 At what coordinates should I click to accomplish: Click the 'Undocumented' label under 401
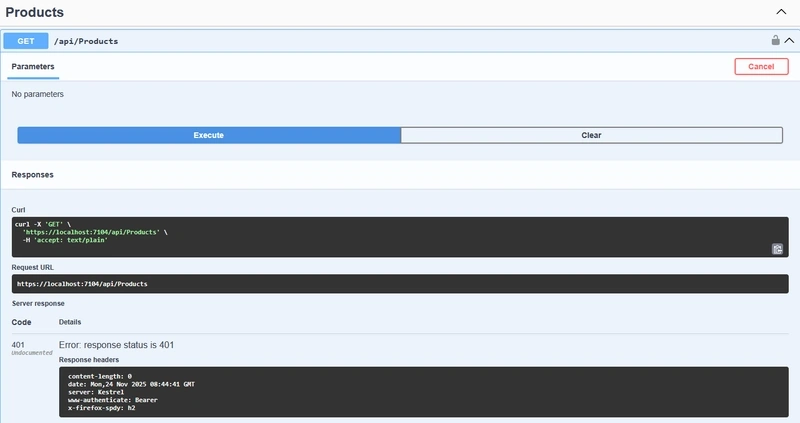pyautogui.click(x=32, y=353)
